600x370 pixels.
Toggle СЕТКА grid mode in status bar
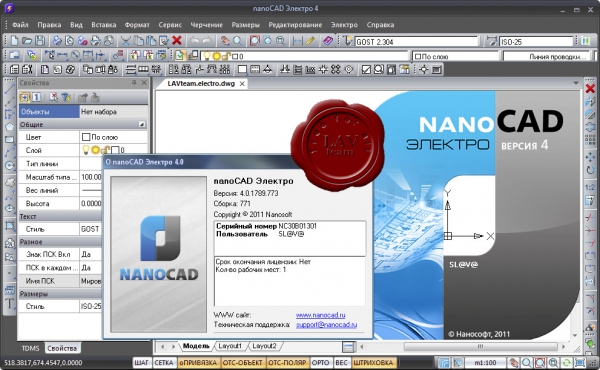tap(164, 362)
